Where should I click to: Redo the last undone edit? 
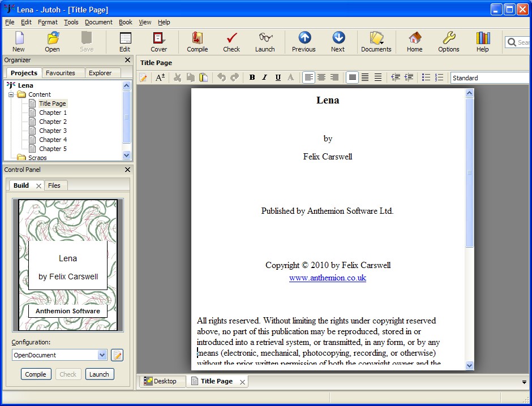pos(234,77)
